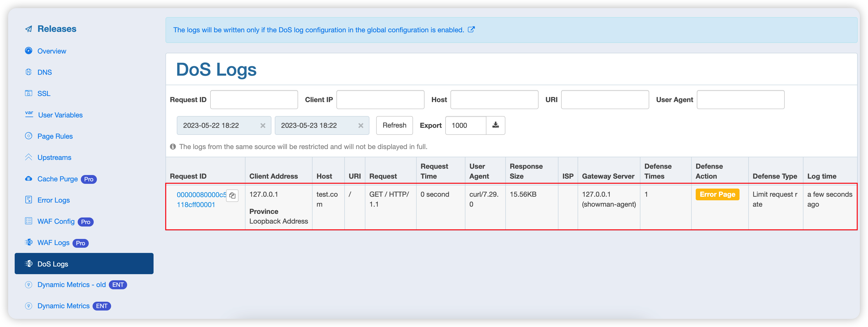
Task: Open the external link icon in banner
Action: (471, 30)
